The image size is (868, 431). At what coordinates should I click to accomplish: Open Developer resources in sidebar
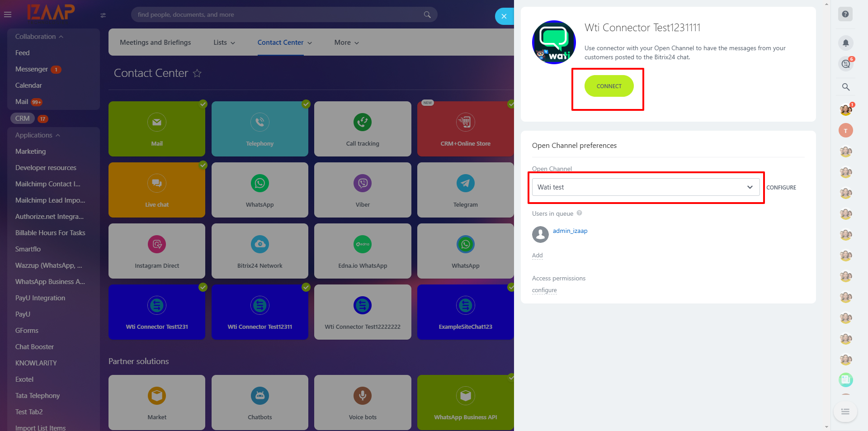click(x=46, y=168)
